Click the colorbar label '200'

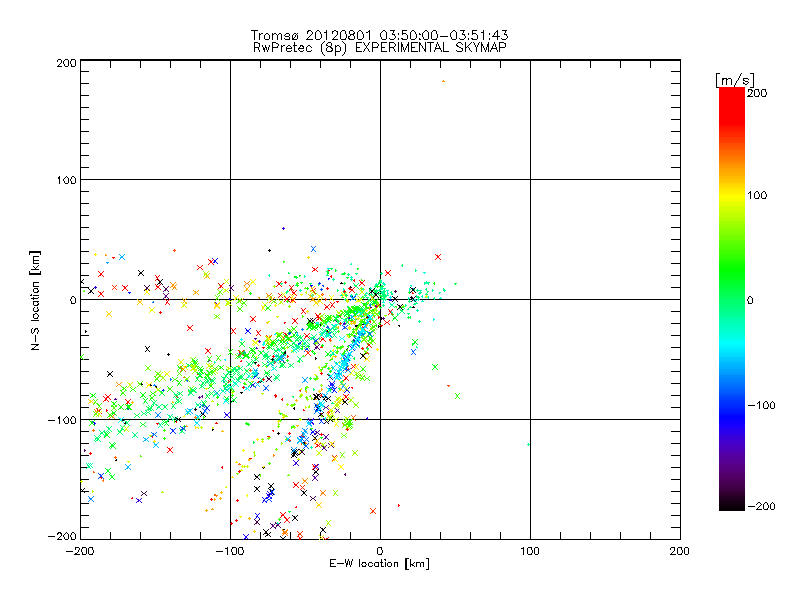pyautogui.click(x=757, y=93)
